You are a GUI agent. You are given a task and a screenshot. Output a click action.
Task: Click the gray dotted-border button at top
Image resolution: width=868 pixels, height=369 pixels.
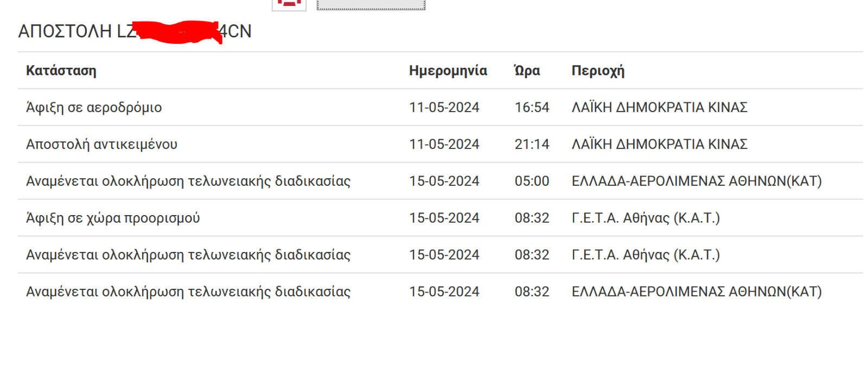371,4
